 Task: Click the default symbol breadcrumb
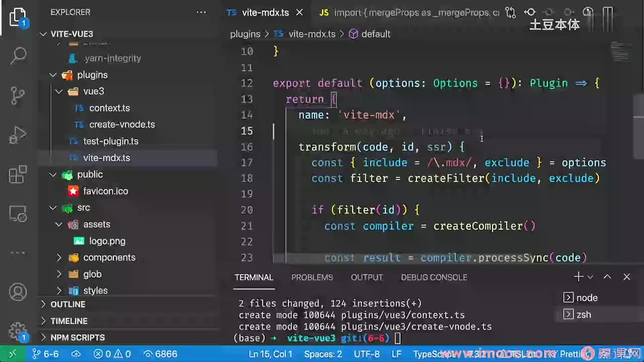tap(370, 34)
